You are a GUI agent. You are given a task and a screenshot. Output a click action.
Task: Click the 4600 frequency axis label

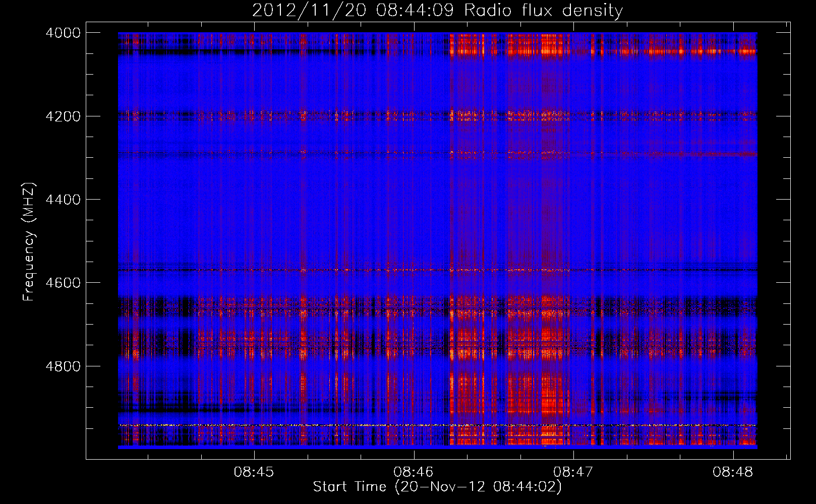[63, 283]
